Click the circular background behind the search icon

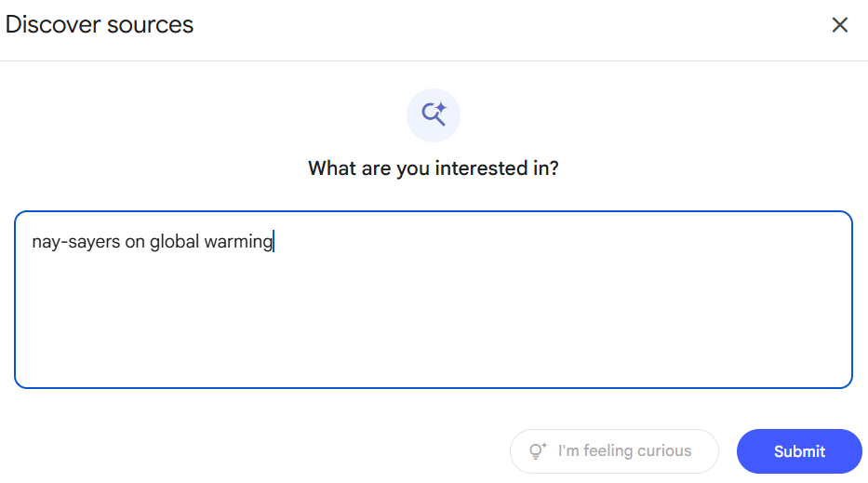[x=434, y=115]
